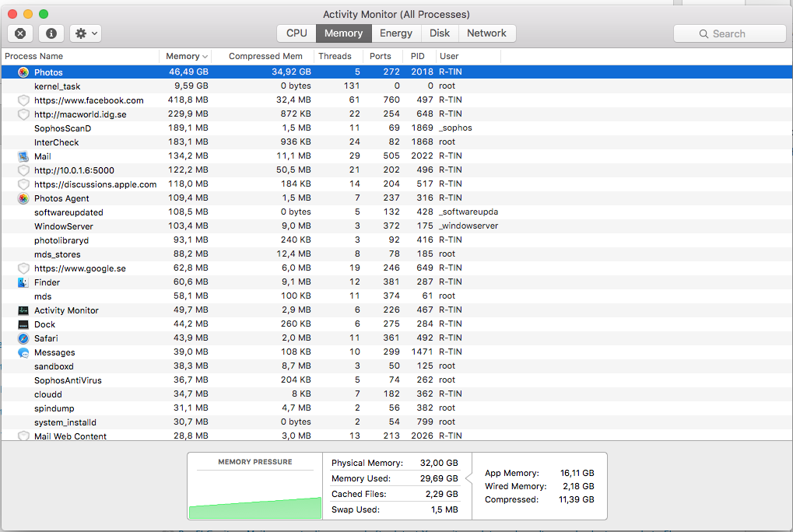This screenshot has width=793, height=532.
Task: Click the Photos Agent icon
Action: tap(23, 198)
